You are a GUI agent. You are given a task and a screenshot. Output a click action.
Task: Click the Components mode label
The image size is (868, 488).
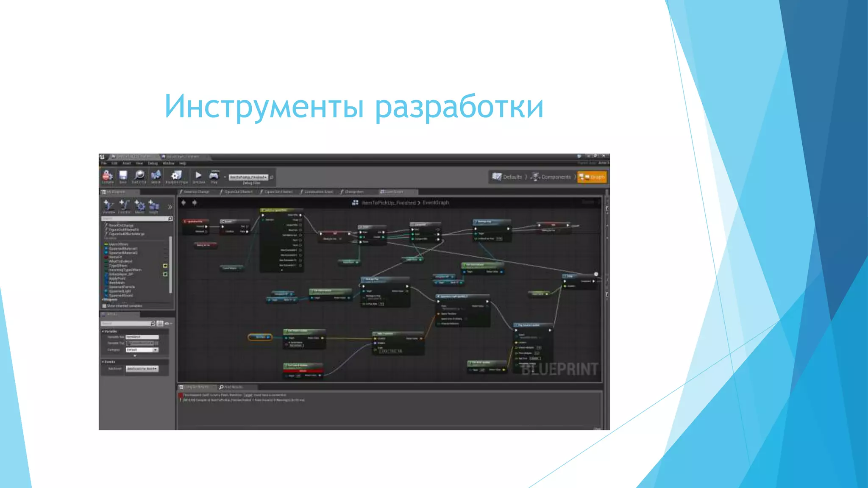click(x=556, y=177)
